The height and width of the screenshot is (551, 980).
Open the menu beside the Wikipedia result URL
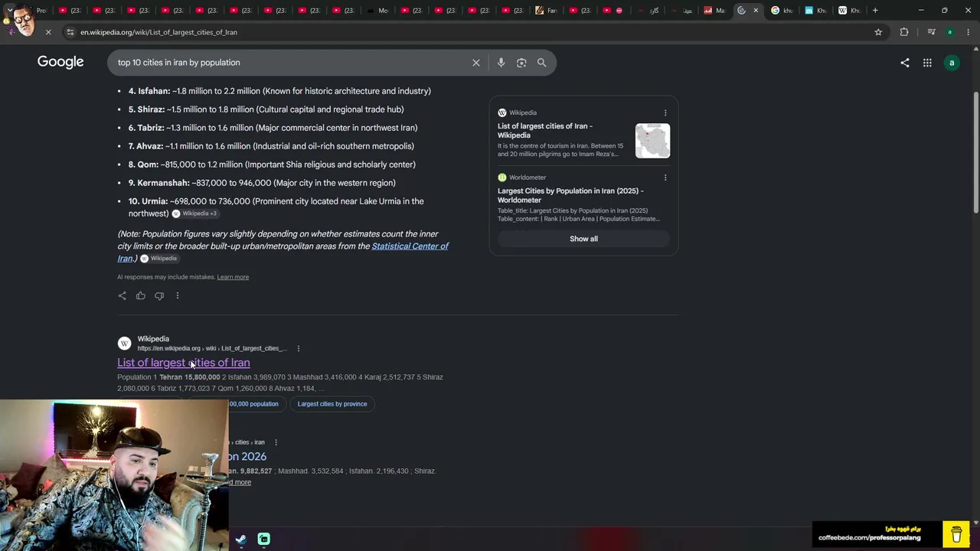(299, 348)
